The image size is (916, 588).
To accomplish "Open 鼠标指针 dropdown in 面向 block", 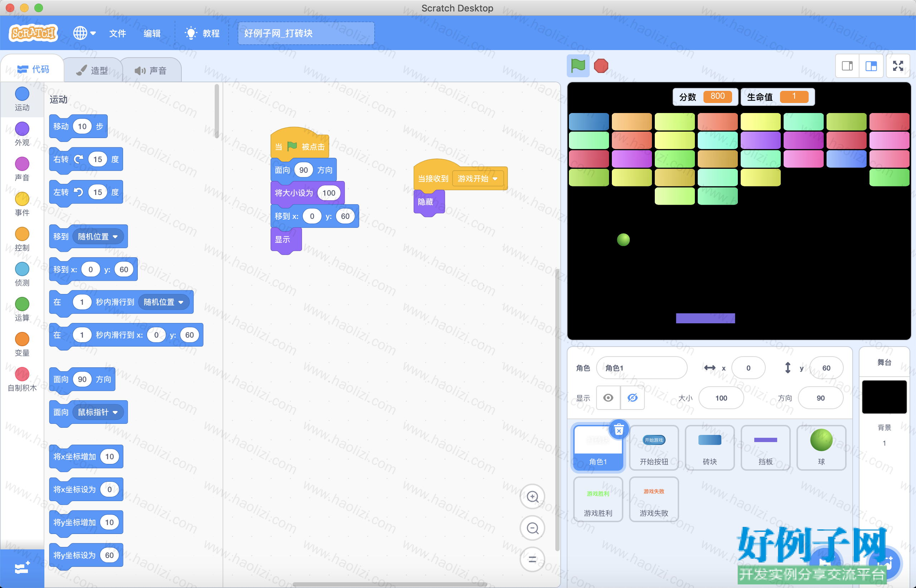I will [98, 412].
